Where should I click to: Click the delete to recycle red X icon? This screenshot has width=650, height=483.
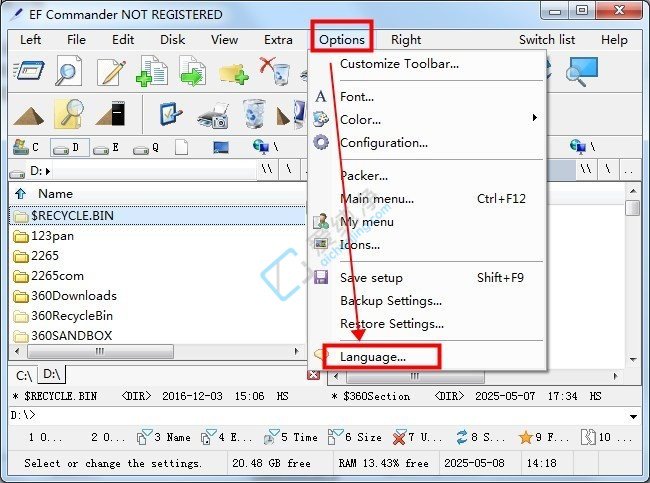[274, 71]
